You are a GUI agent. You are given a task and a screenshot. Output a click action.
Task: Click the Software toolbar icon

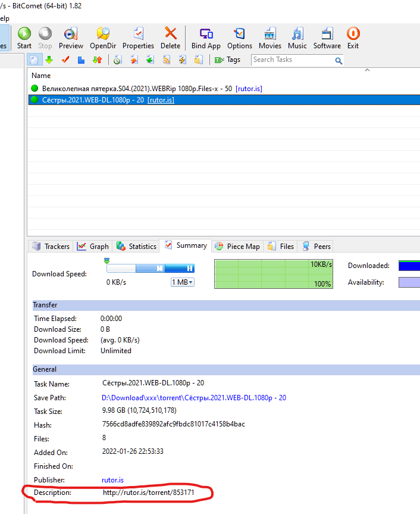pos(327,33)
